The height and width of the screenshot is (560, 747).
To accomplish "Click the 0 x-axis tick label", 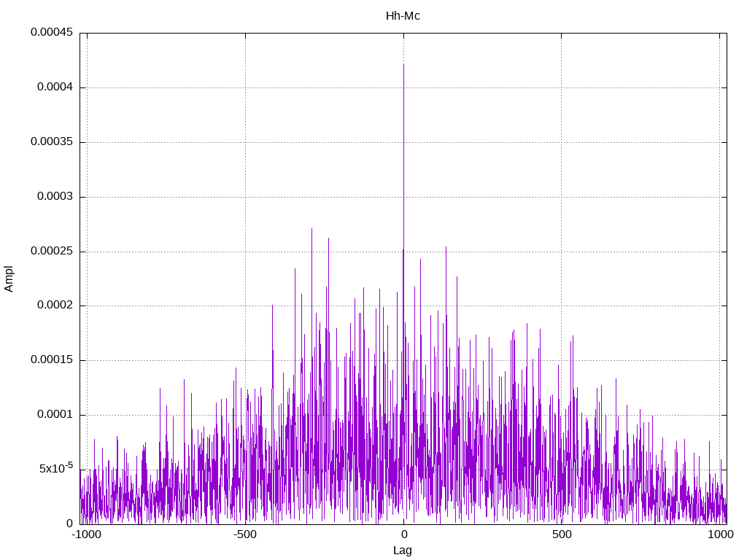I will pos(403,534).
